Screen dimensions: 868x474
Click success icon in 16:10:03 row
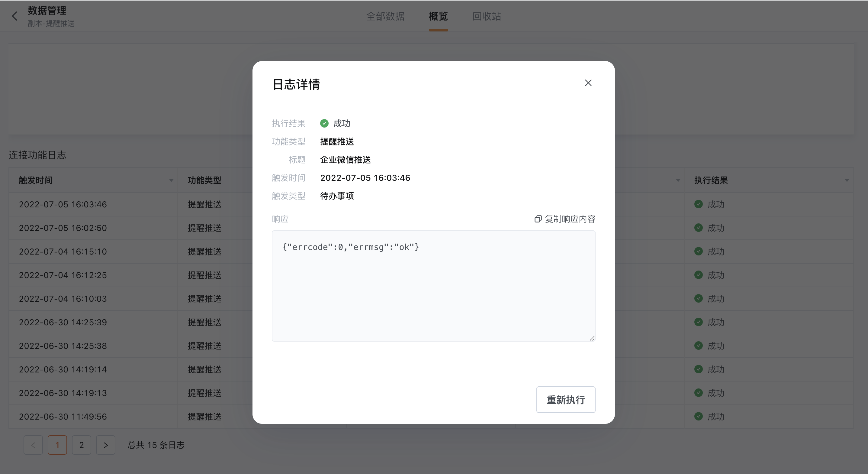click(698, 299)
